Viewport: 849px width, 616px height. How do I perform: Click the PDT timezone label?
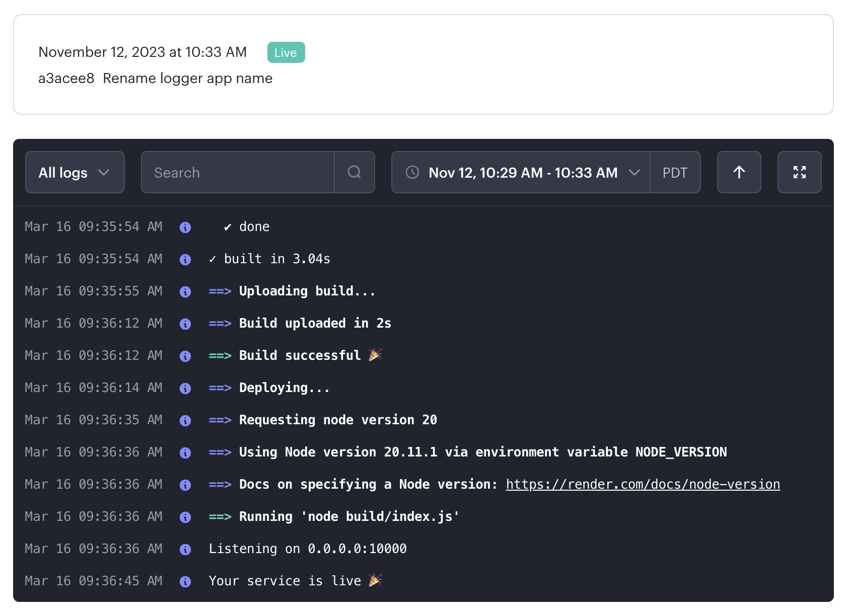[x=675, y=172]
